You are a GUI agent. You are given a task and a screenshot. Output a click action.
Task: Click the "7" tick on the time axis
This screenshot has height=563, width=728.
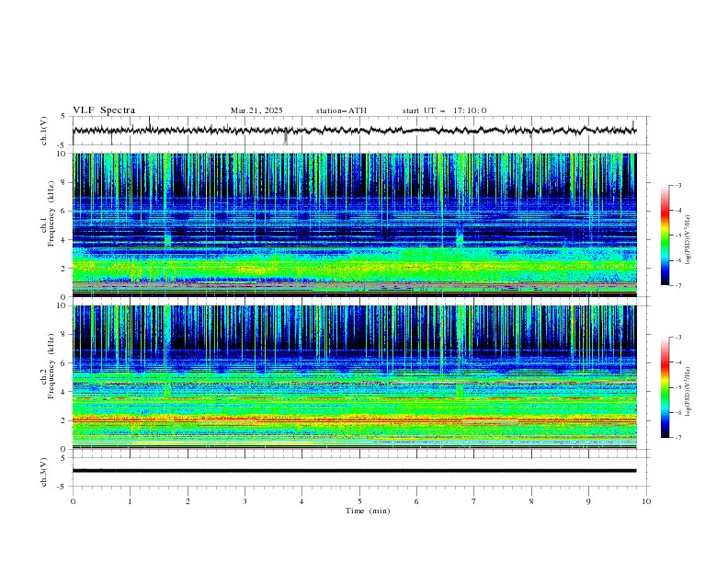click(474, 501)
